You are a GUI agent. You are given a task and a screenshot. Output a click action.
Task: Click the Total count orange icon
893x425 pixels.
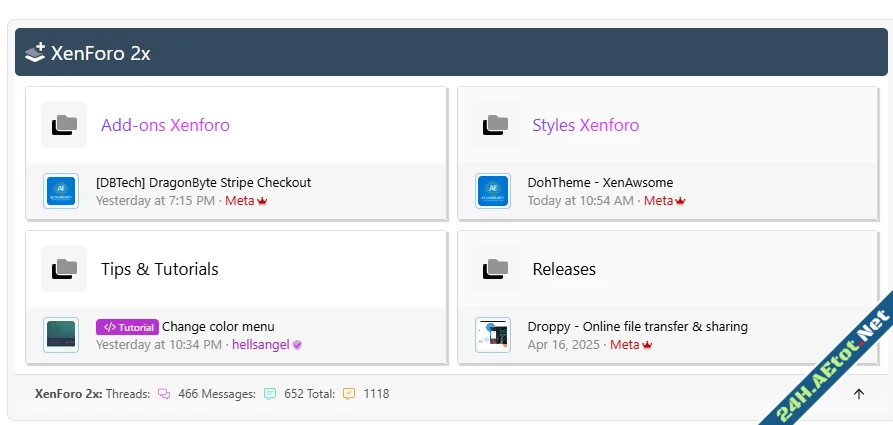(349, 394)
